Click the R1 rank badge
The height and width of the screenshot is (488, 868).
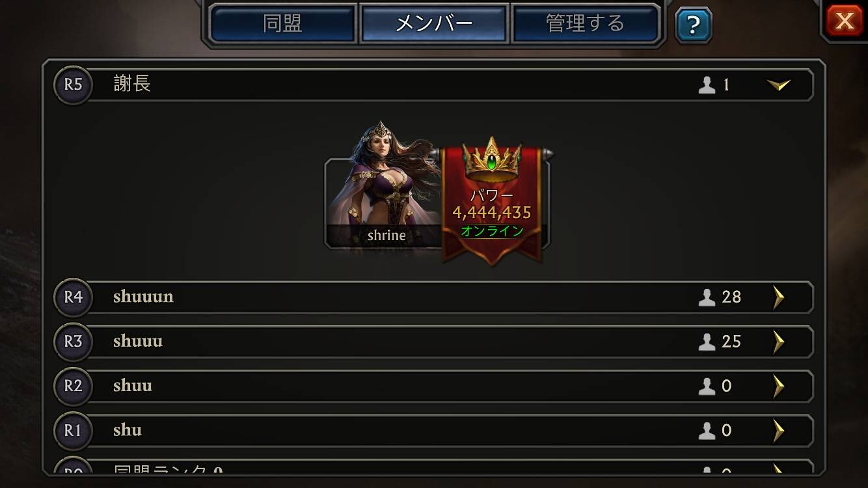(73, 430)
